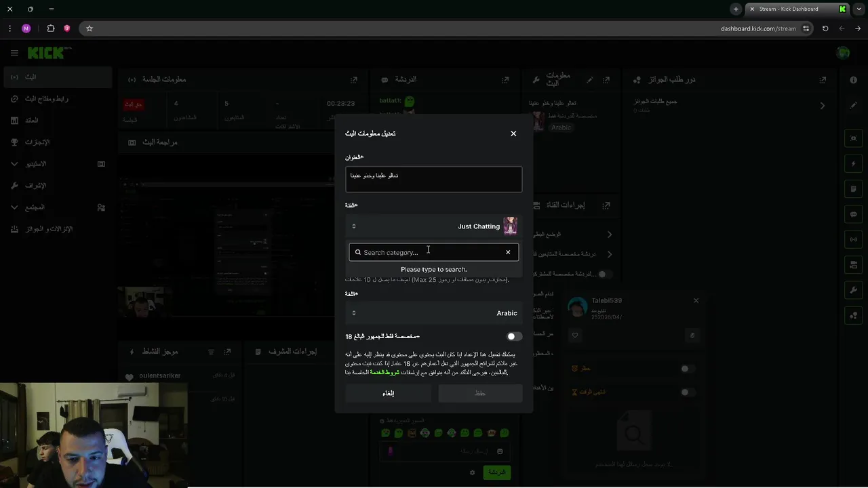Edit stream info with the panel's pencil icon
Image resolution: width=868 pixels, height=488 pixels.
coord(590,80)
